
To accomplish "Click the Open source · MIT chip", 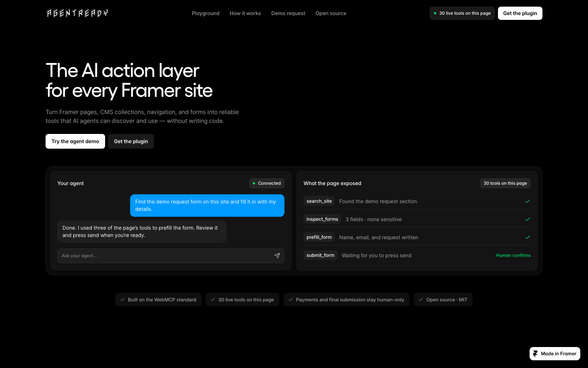I will [443, 300].
